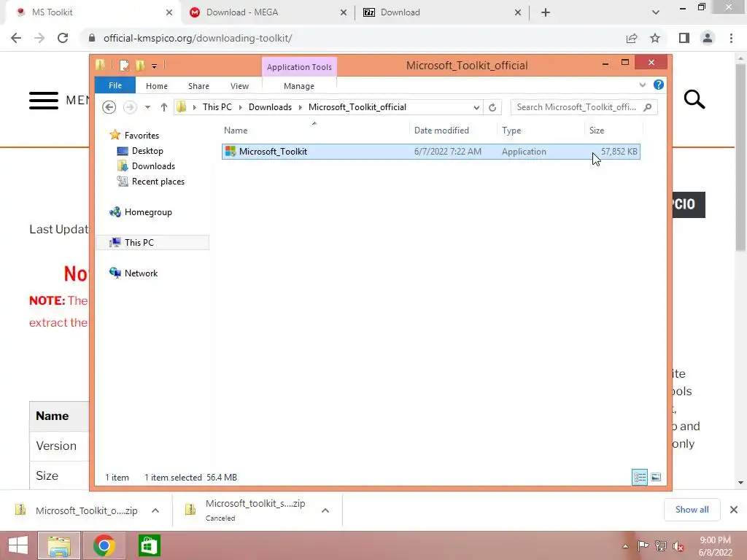Switch to details view layout
The image size is (747, 560).
pos(640,477)
